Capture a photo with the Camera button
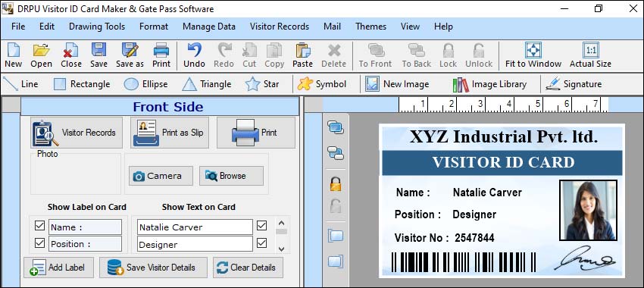 click(161, 176)
